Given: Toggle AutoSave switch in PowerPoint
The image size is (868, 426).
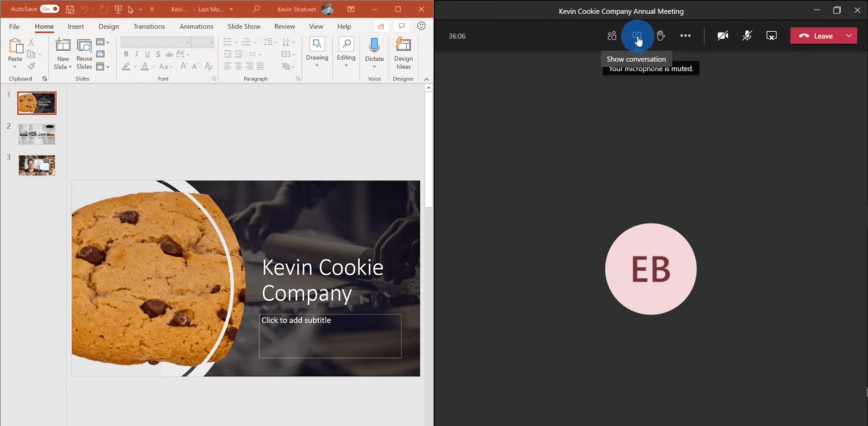Looking at the screenshot, I should [49, 9].
